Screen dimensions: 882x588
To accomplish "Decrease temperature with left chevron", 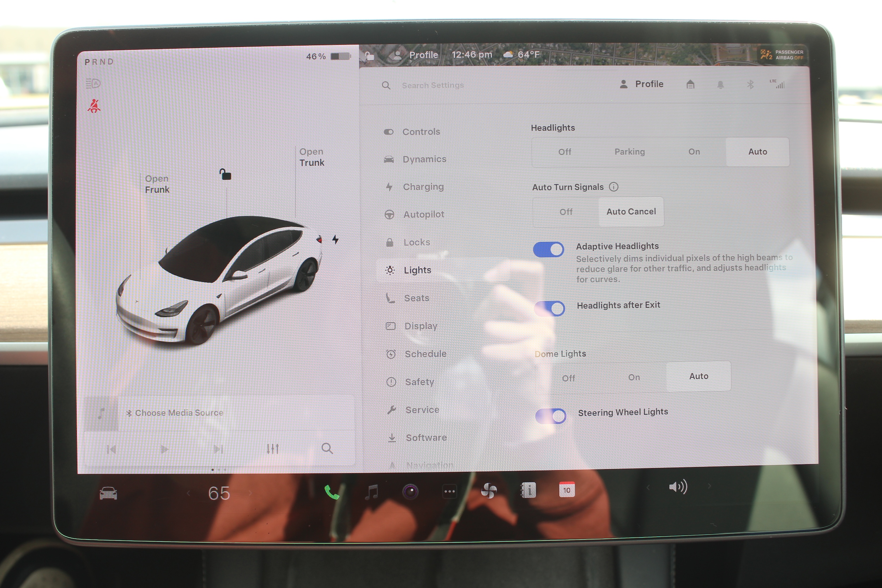I will (188, 493).
